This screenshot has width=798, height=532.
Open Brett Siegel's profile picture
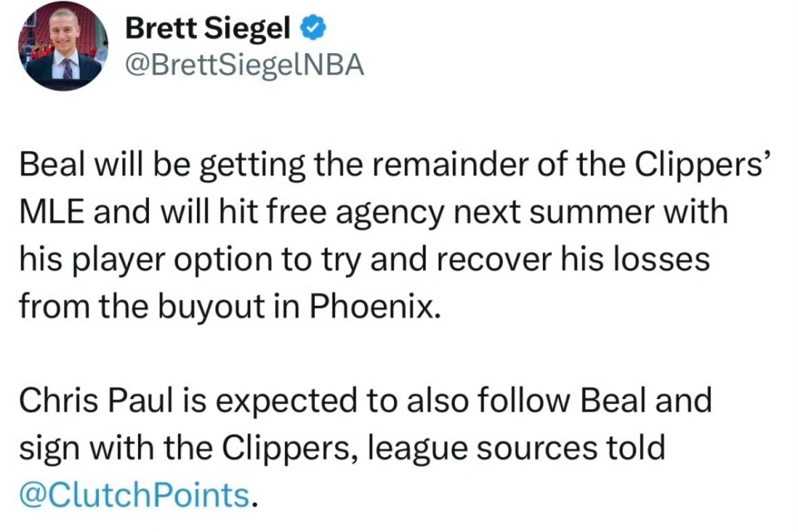tap(63, 47)
